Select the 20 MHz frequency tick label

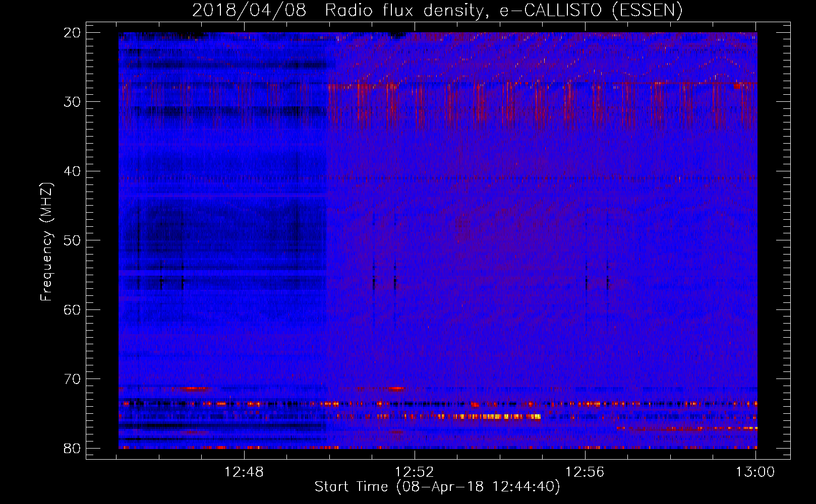click(73, 33)
